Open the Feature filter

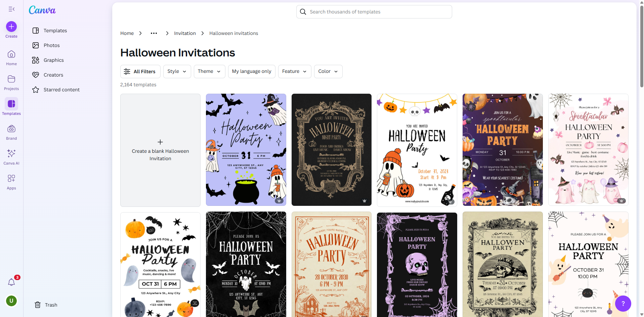coord(294,71)
